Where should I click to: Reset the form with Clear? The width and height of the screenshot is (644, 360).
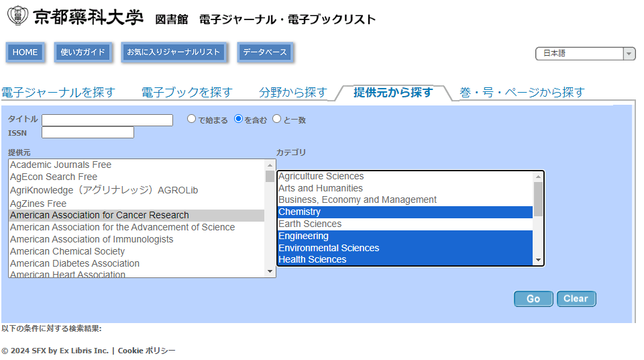(x=576, y=299)
